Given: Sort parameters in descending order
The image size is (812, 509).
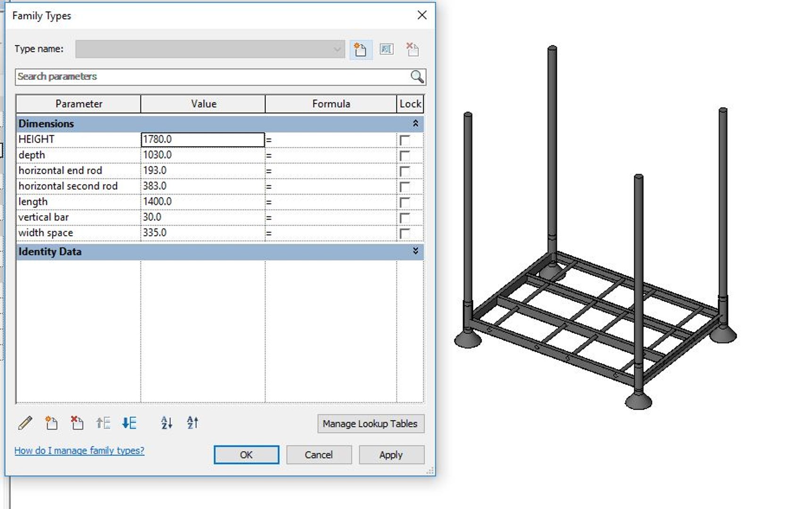Looking at the screenshot, I should [x=192, y=423].
